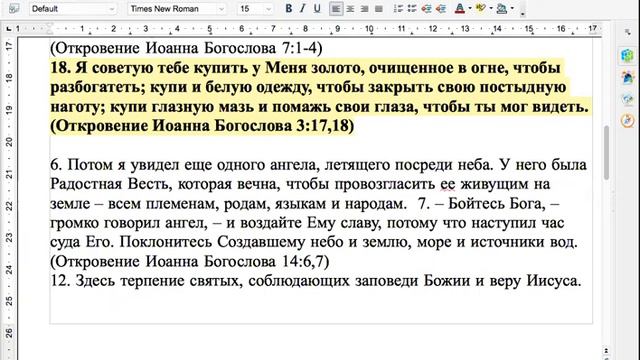
Task: Open the sidebar Navigator compass icon
Action: [628, 121]
